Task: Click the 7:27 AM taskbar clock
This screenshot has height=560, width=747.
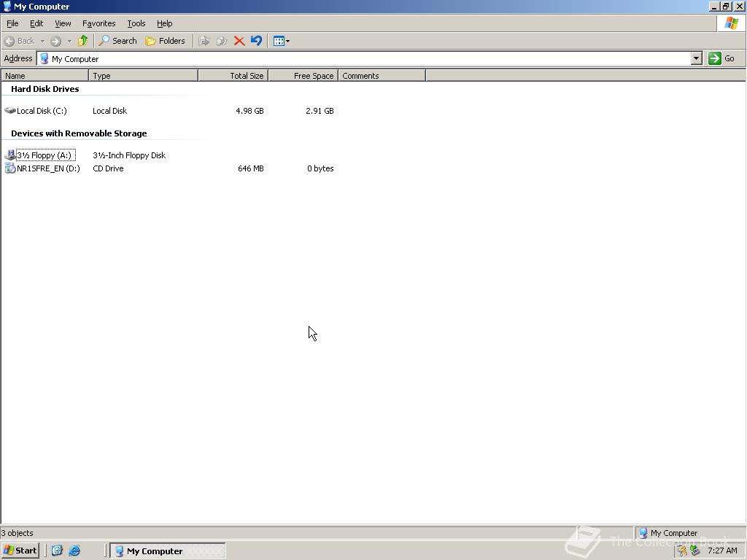Action: (722, 551)
